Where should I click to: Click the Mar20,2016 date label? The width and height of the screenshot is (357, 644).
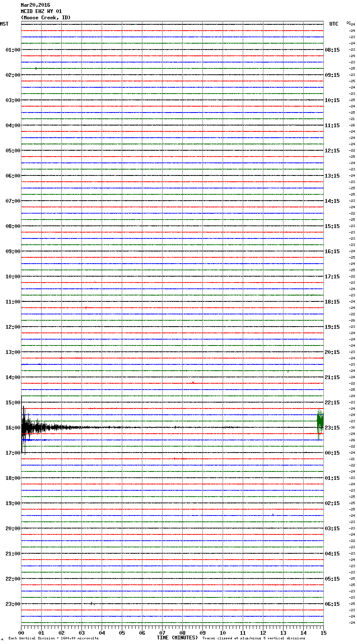coord(35,5)
